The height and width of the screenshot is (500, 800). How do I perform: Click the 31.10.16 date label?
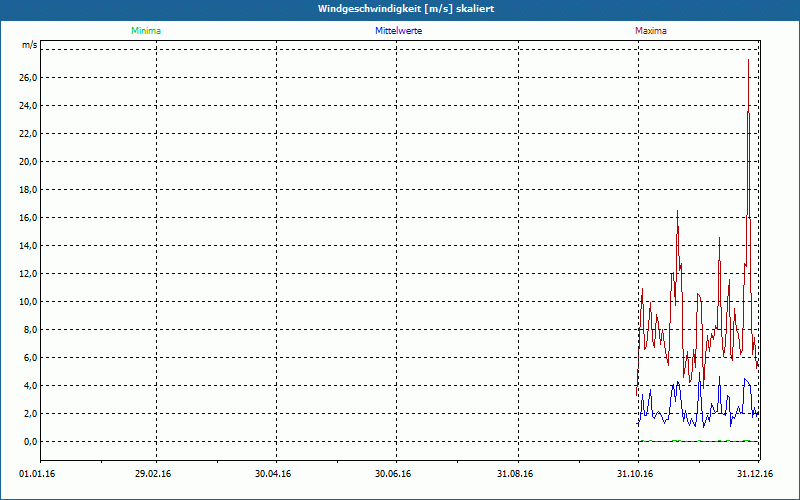click(x=635, y=473)
